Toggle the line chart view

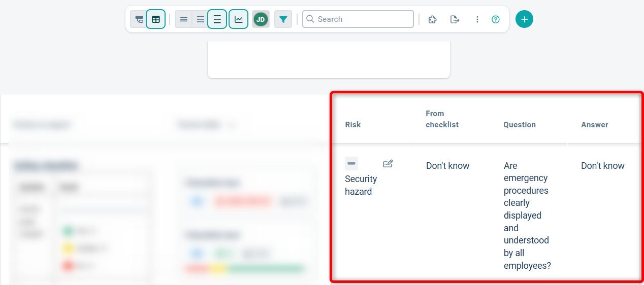click(x=238, y=19)
